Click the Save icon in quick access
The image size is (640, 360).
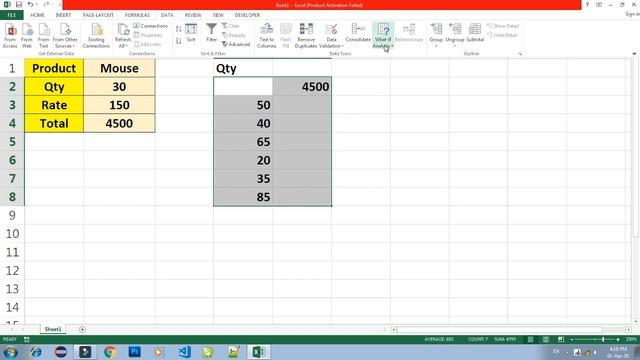click(19, 4)
